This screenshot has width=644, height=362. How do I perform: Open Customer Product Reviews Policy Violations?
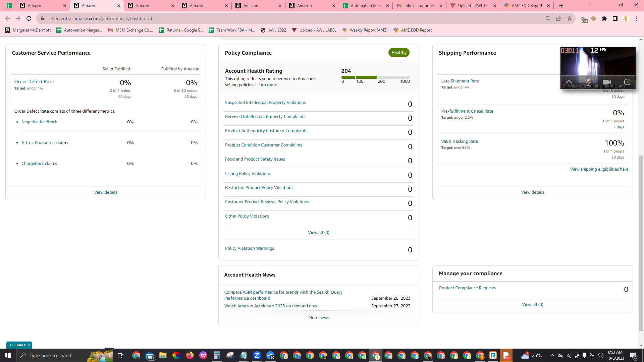(x=267, y=202)
